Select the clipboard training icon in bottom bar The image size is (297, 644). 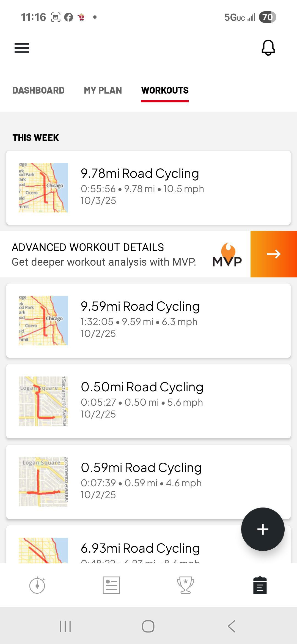pos(260,585)
